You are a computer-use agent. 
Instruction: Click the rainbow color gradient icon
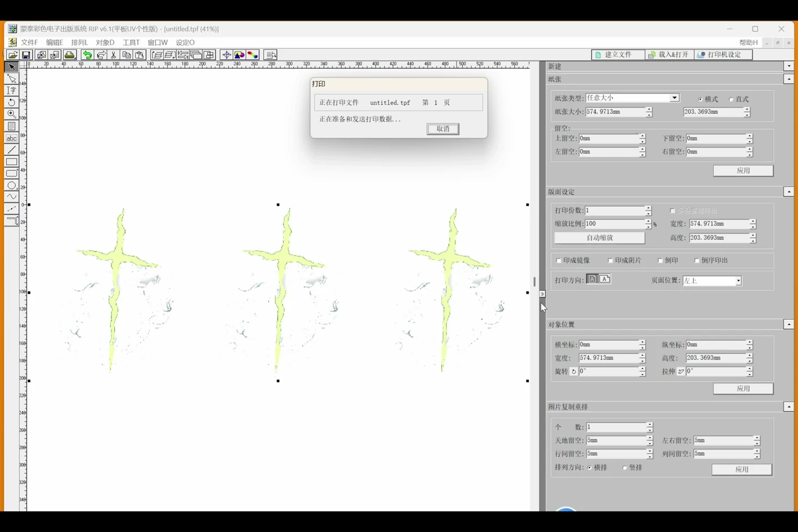coord(253,55)
